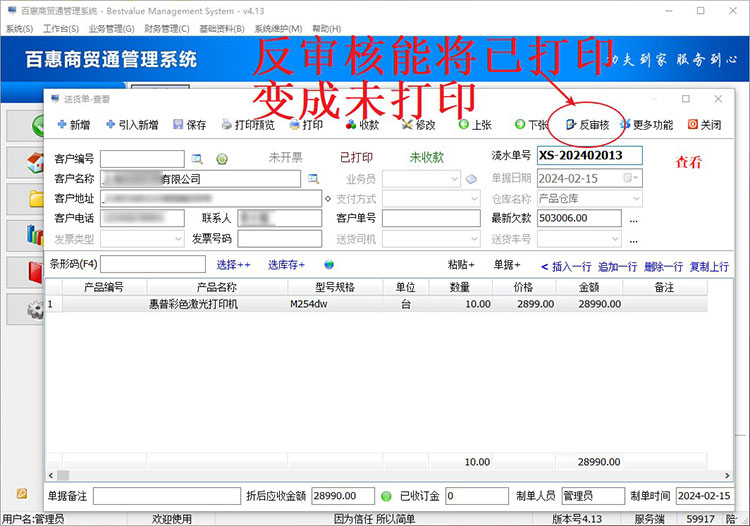This screenshot has width=750, height=526.
Task: Click the lookup icon beside 客户编号
Action: [x=197, y=159]
